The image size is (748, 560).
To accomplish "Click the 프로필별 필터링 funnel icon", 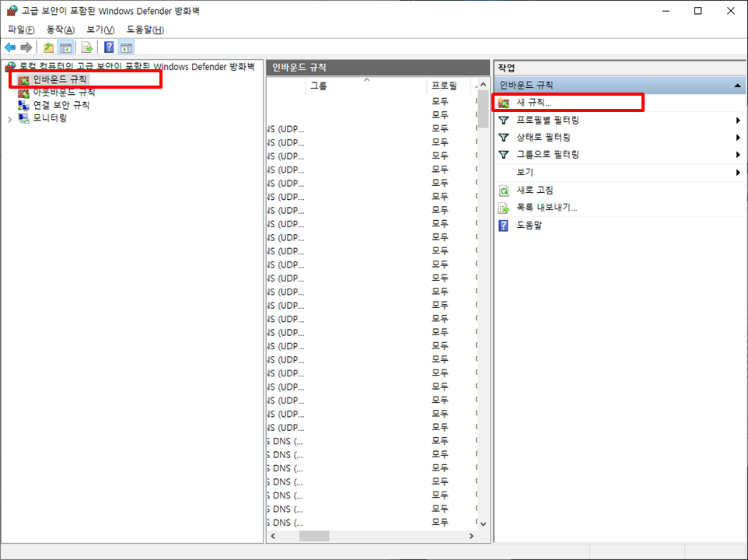I will [x=504, y=121].
